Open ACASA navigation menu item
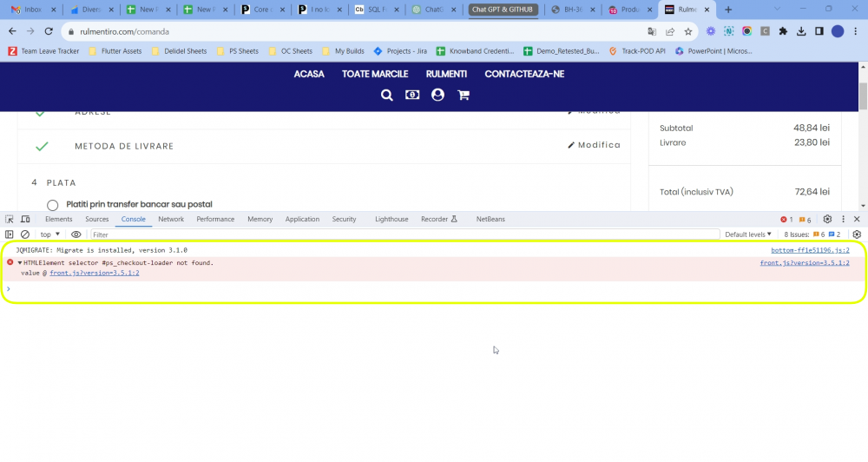The image size is (868, 462). (309, 74)
